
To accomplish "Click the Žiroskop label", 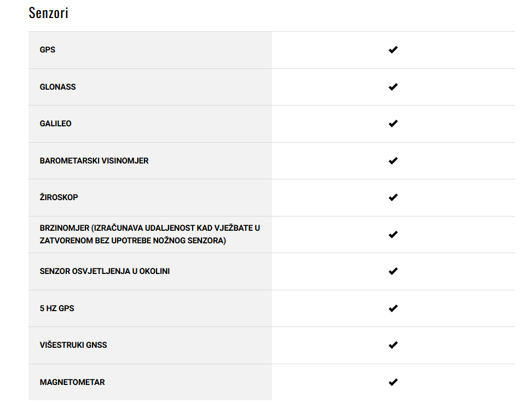I will 59,197.
